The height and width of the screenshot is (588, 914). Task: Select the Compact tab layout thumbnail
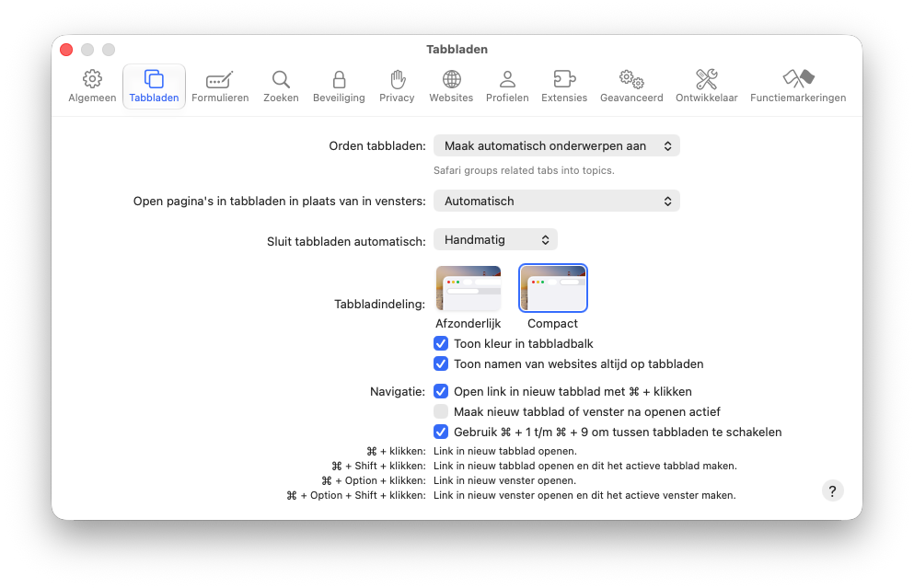552,288
